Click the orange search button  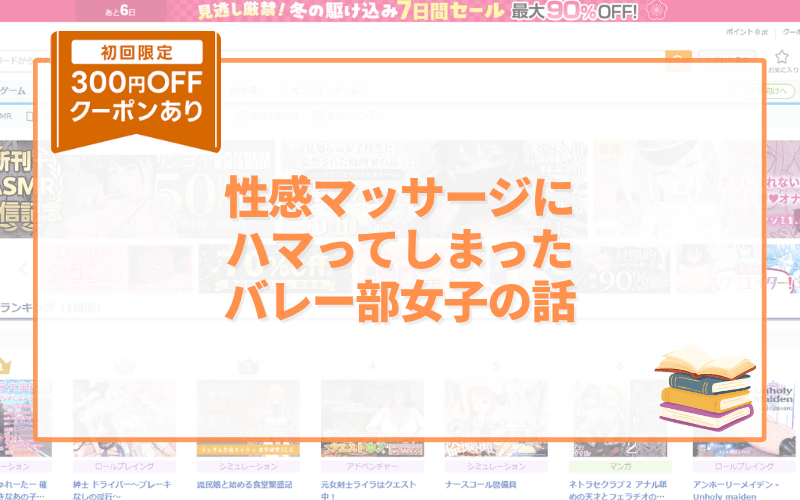(x=678, y=61)
